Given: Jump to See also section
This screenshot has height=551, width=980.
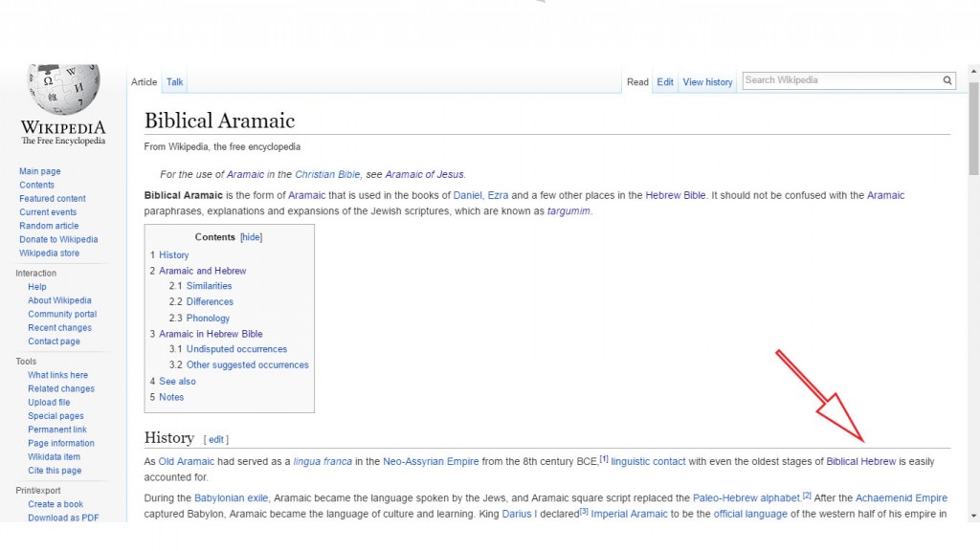Looking at the screenshot, I should [x=177, y=381].
